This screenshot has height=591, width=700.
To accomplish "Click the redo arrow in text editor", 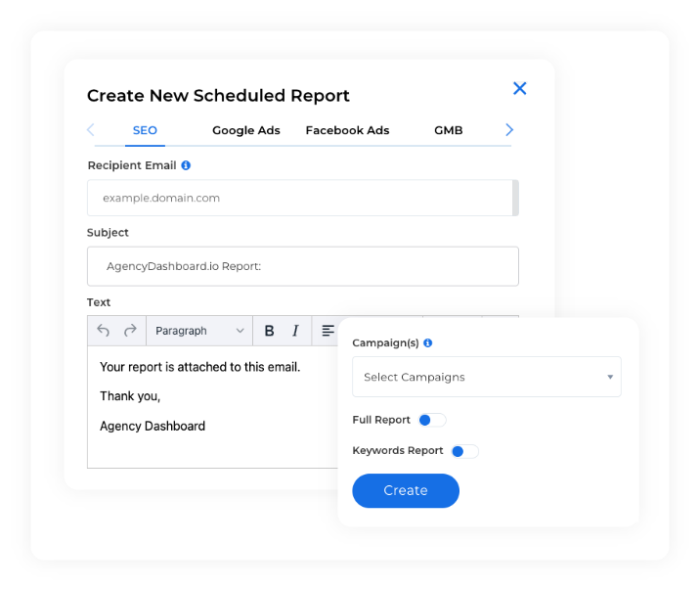I will coord(130,331).
